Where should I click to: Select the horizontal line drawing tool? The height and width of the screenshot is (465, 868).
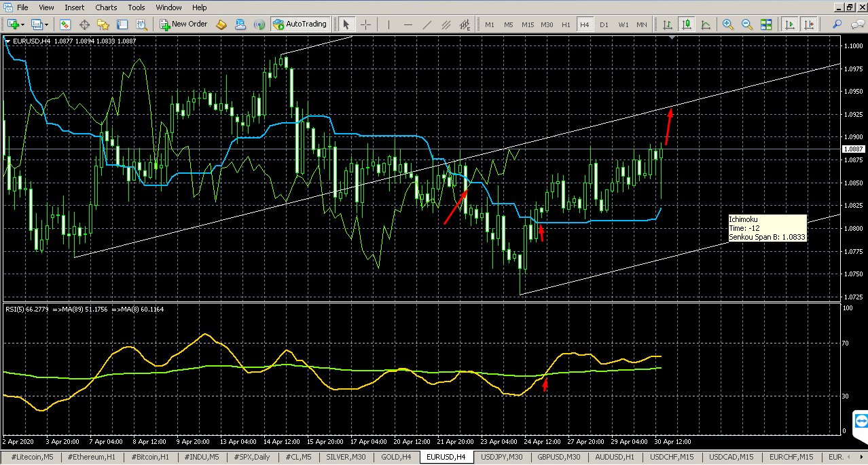coord(408,24)
